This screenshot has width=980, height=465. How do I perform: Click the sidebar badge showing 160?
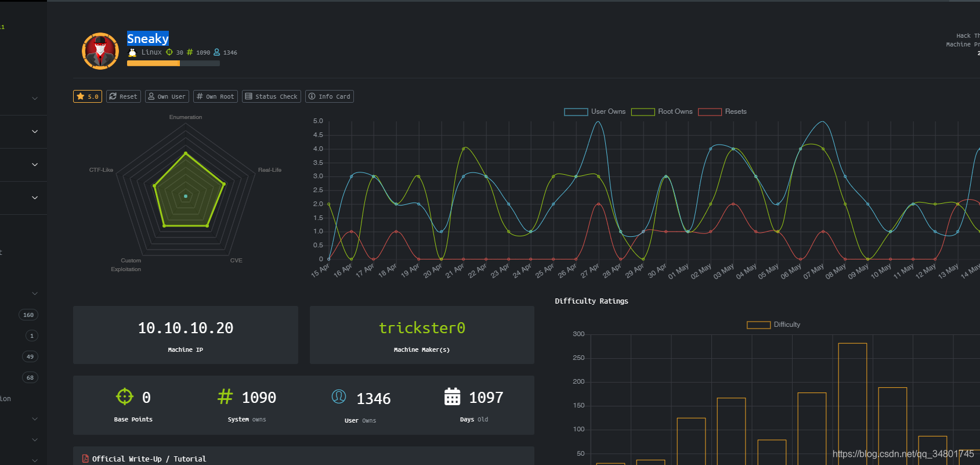pyautogui.click(x=28, y=315)
